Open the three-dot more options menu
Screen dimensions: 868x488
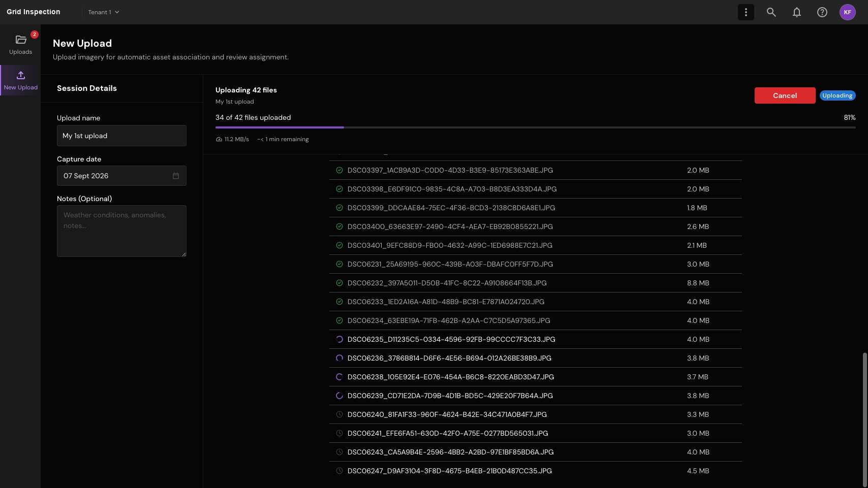click(x=746, y=12)
